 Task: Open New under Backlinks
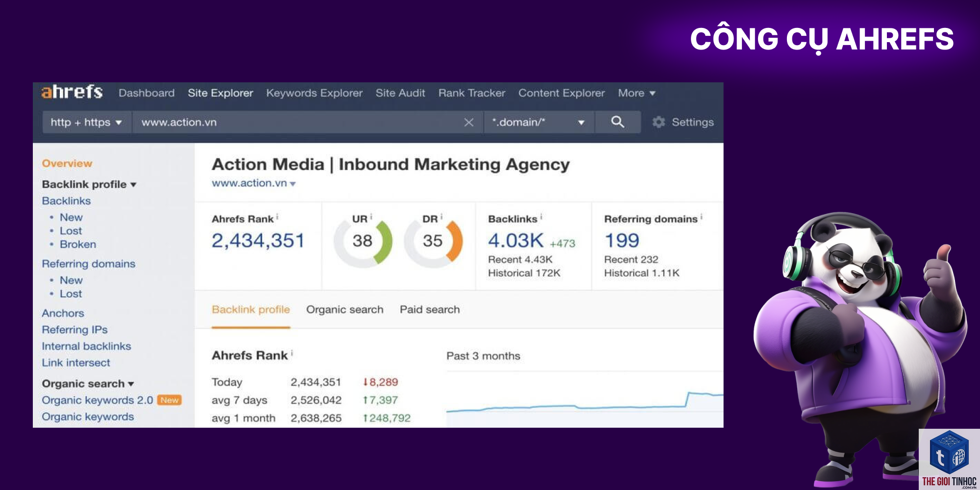pos(71,217)
